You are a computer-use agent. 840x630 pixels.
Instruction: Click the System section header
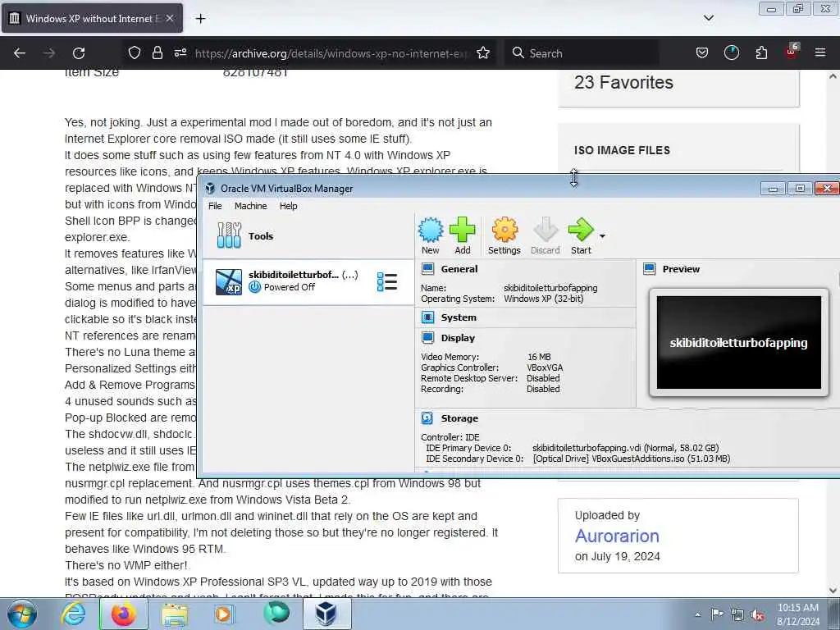[459, 317]
